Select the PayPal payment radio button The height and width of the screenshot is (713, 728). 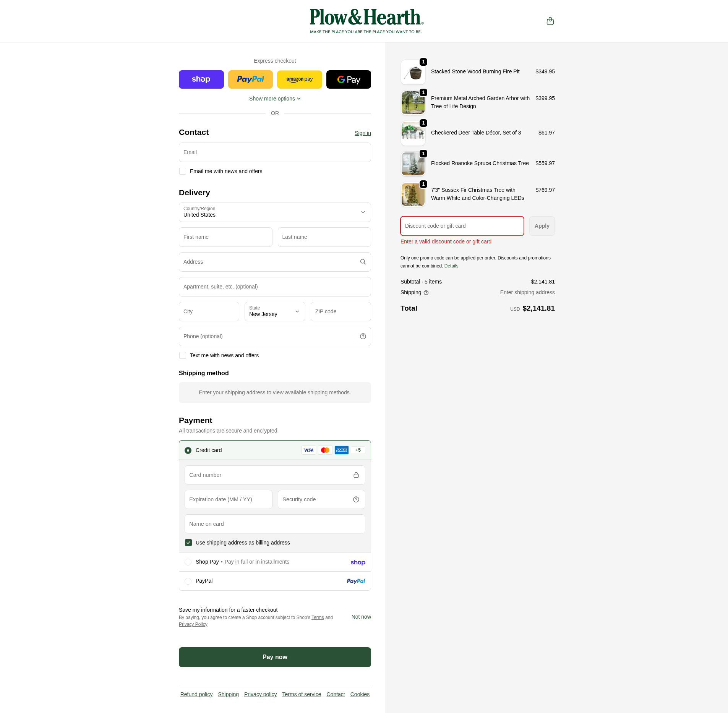188,581
